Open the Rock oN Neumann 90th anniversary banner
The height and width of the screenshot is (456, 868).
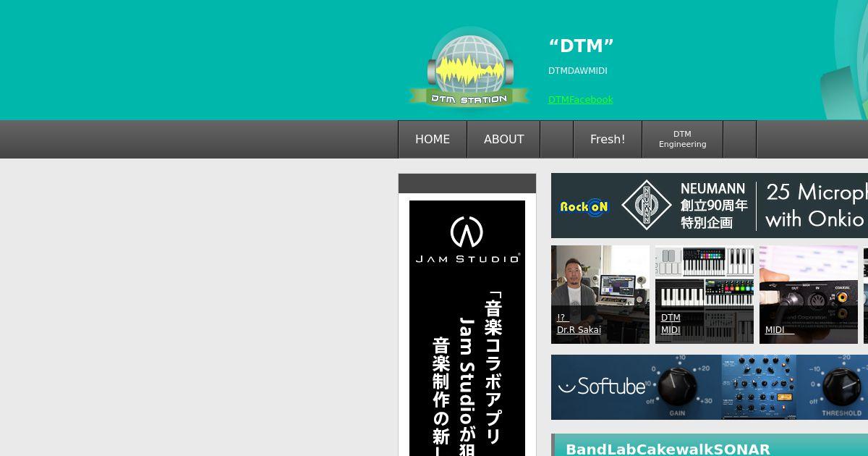tap(710, 206)
